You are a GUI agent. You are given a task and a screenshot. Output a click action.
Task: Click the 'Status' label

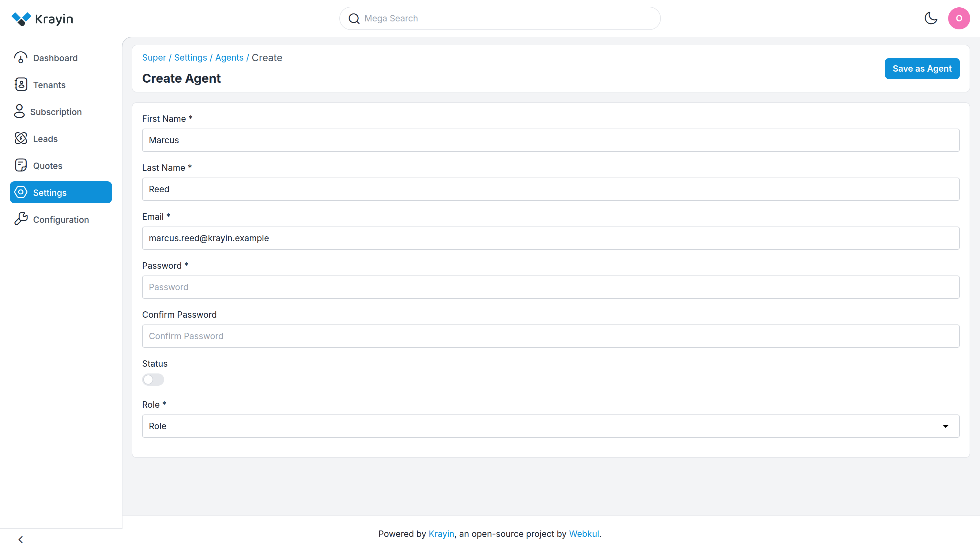click(x=154, y=364)
